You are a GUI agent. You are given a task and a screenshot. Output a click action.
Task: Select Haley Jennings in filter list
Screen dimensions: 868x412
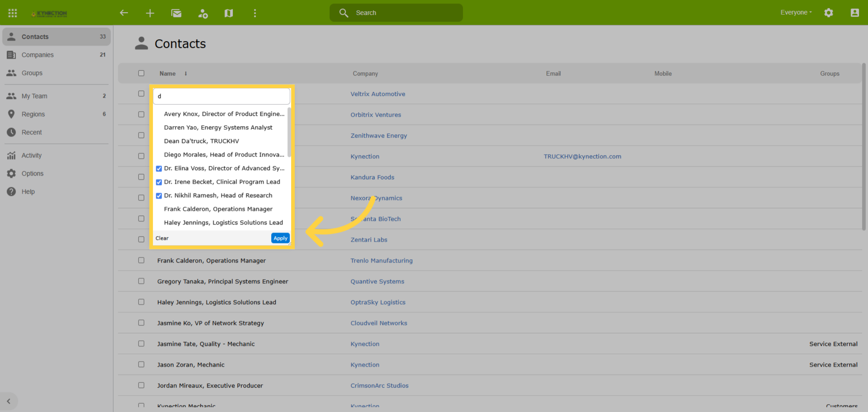pos(223,222)
